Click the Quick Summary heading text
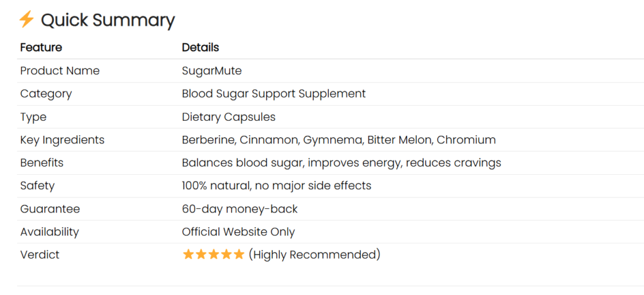Screen dimensions: 644x295 [108, 20]
